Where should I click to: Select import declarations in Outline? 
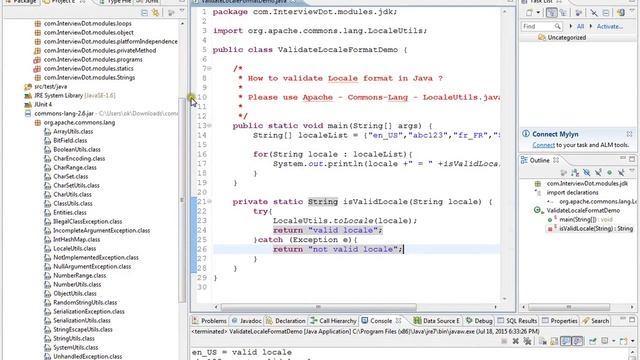[572, 193]
